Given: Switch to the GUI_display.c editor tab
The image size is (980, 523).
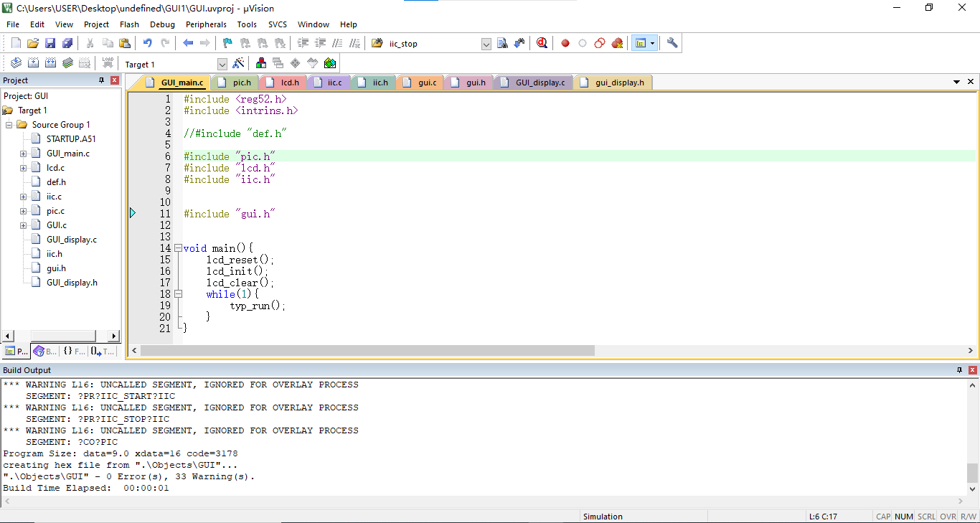Looking at the screenshot, I should pyautogui.click(x=533, y=83).
